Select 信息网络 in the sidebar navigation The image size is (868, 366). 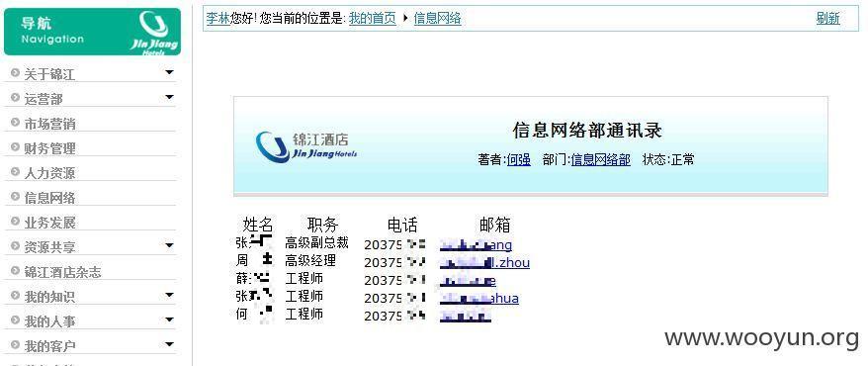[x=49, y=198]
